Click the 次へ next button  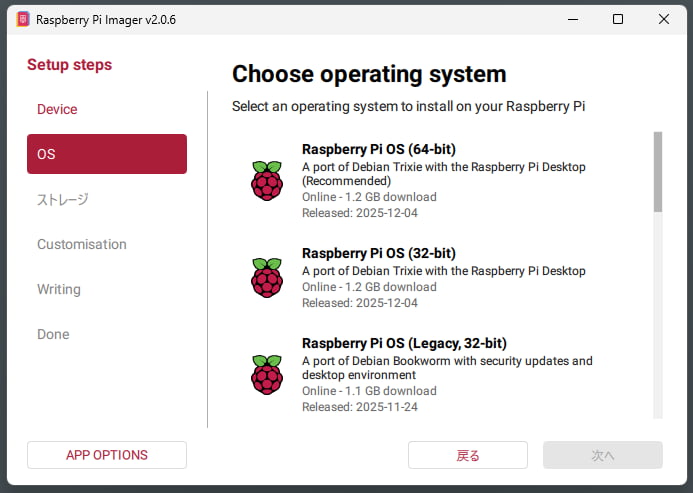coord(602,455)
